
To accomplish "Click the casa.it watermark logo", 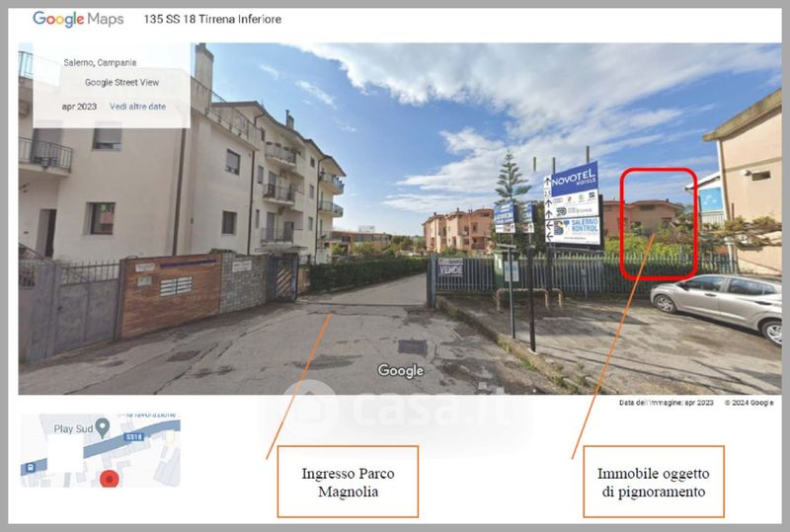I will coord(395,410).
